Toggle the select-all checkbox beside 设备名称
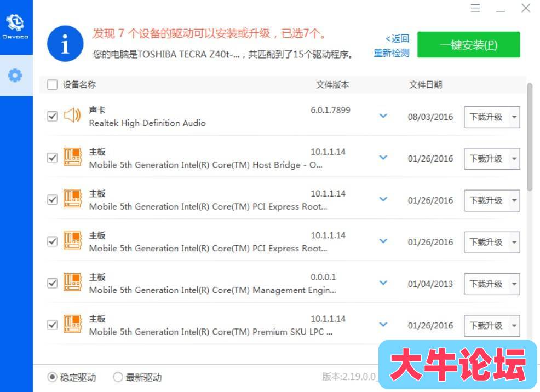 tap(53, 85)
